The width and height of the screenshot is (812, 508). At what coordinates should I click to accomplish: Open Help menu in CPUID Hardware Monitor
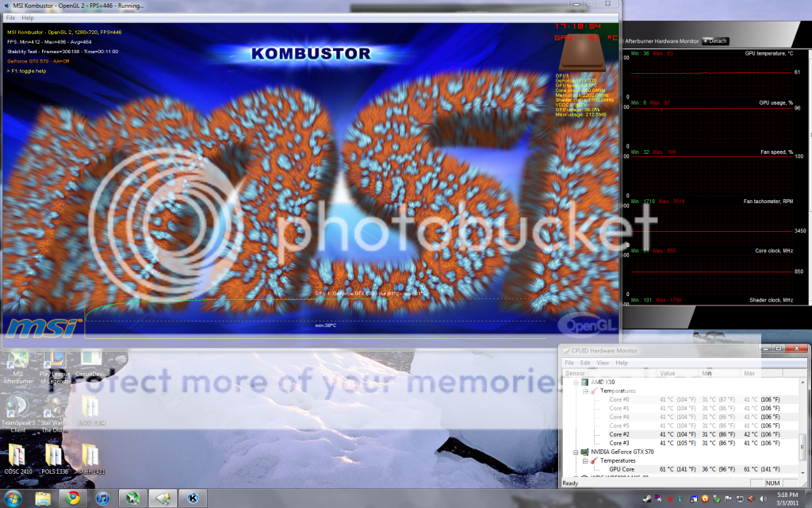pyautogui.click(x=622, y=363)
